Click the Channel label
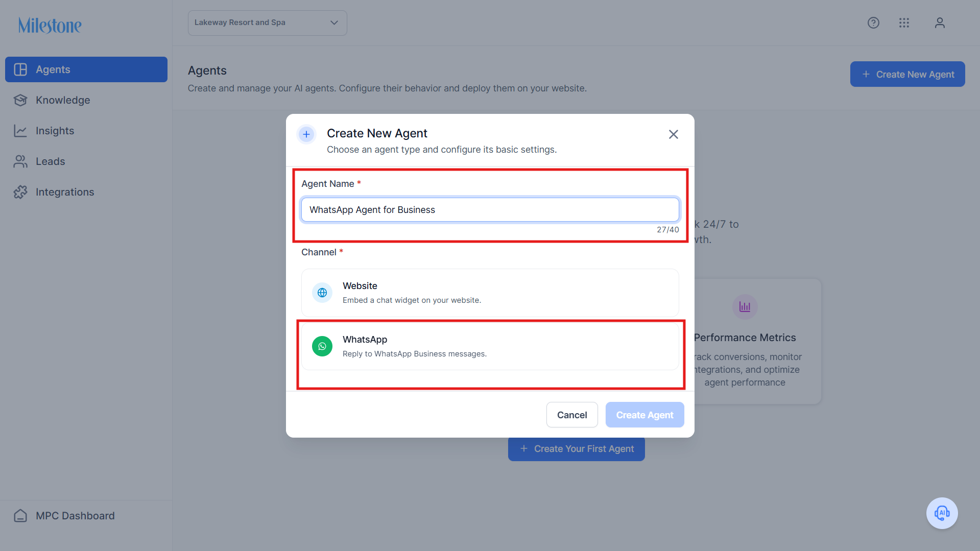 click(319, 252)
